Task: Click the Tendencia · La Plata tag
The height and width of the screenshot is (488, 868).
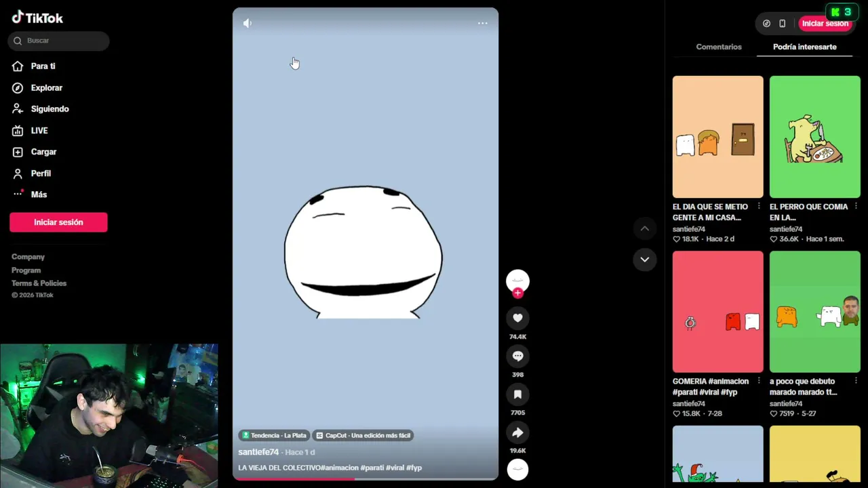Action: pos(274,435)
